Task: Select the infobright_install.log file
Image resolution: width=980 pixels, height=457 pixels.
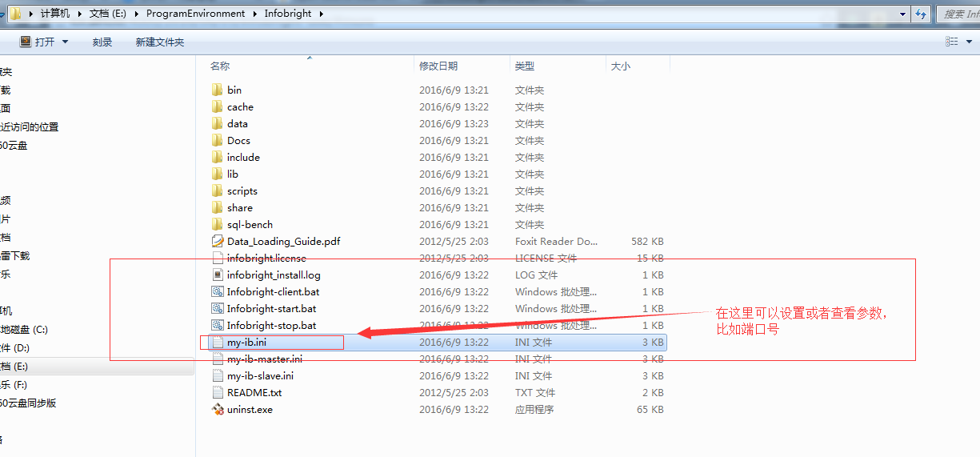Action: click(273, 275)
